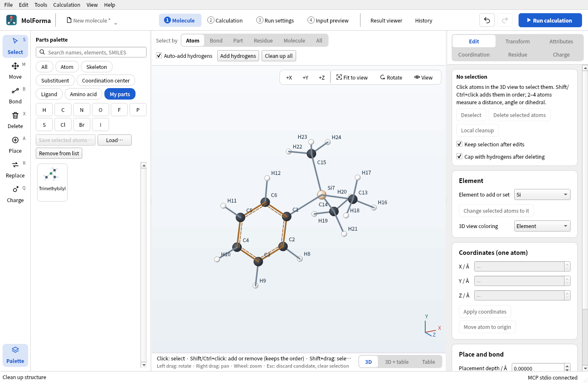Expand the New molecule name dropdown arrow
This screenshot has width=588, height=383.
click(115, 24)
